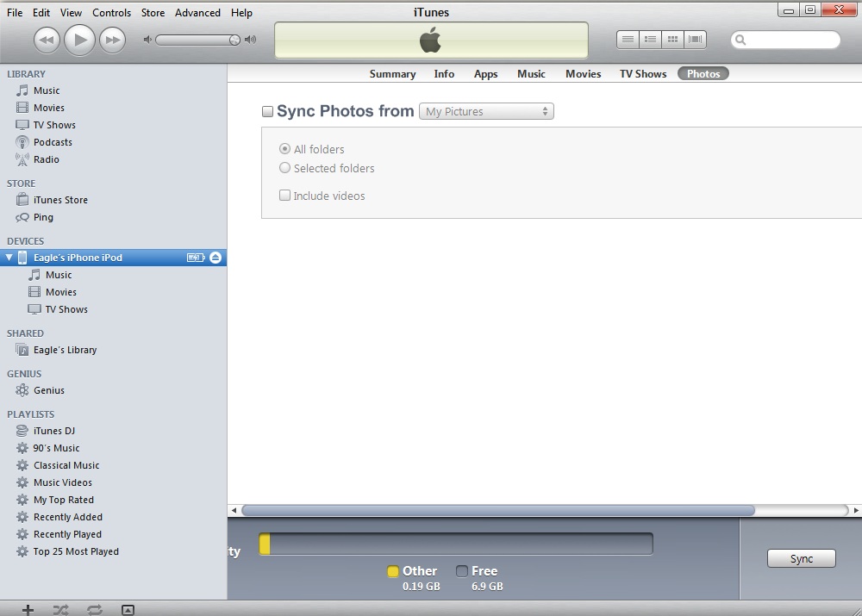
Task: Click the Sync button
Action: coord(802,558)
